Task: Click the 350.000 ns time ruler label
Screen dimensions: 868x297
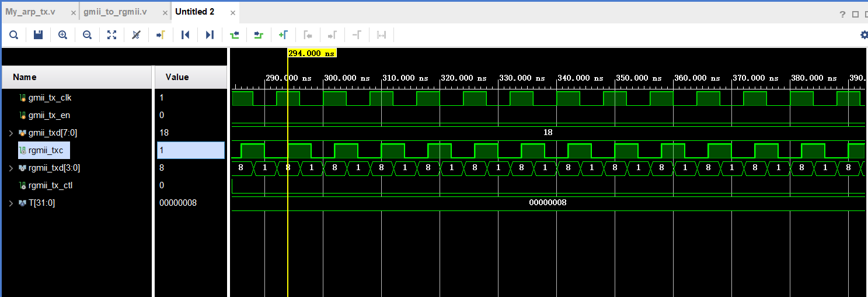Action: pos(639,78)
